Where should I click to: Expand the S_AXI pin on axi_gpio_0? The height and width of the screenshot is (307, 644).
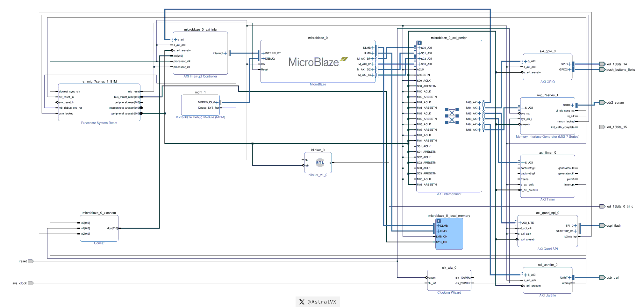526,61
